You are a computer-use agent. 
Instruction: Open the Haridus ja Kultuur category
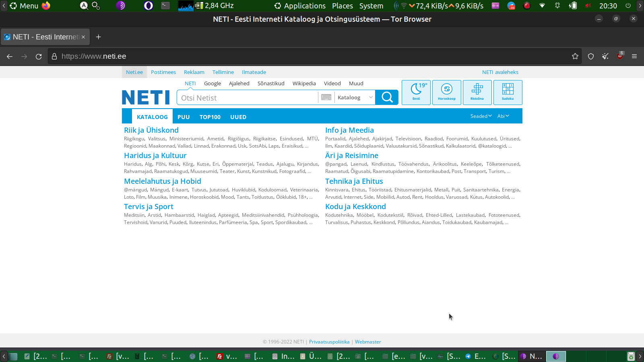coord(155,156)
